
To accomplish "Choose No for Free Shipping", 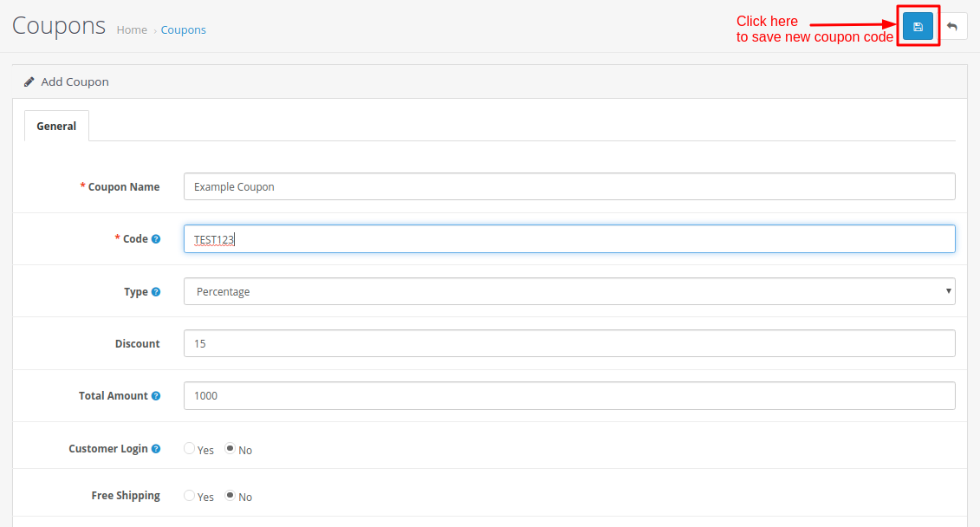I will tap(230, 495).
